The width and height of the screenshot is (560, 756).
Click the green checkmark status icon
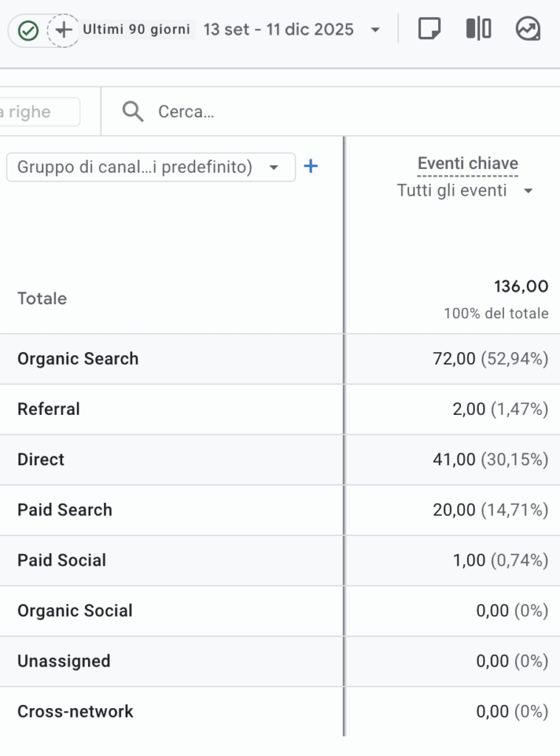coord(28,30)
